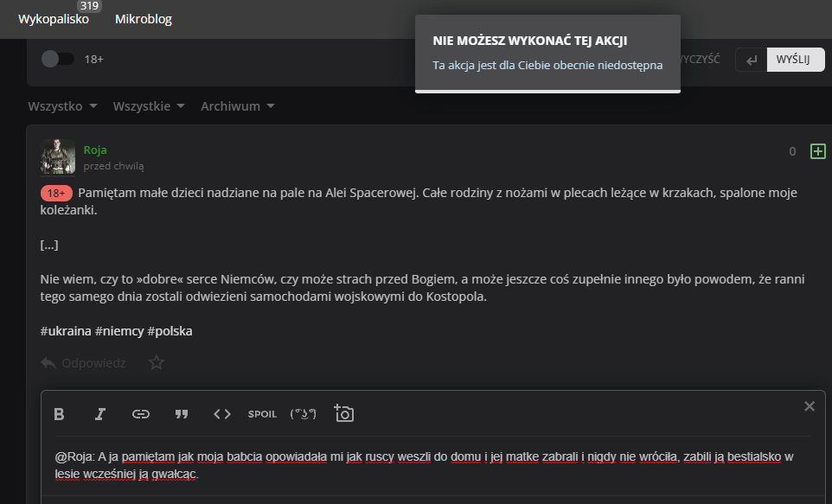The image size is (832, 504).
Task: Open Roja's user profile name link
Action: tap(95, 150)
